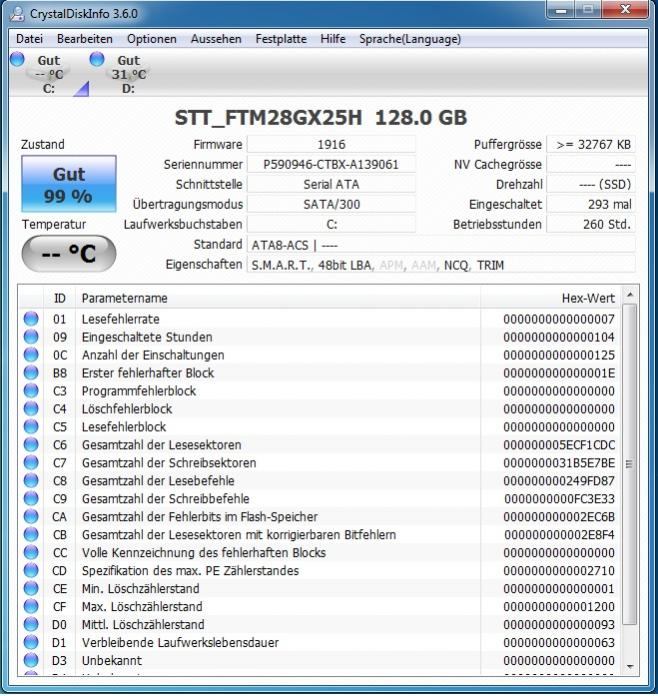Open the Hilfe menu
The image size is (658, 696).
click(x=333, y=39)
